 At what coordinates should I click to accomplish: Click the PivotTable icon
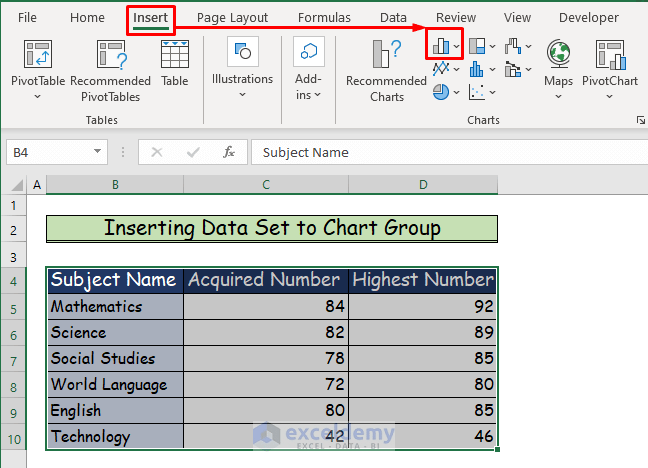[38, 54]
